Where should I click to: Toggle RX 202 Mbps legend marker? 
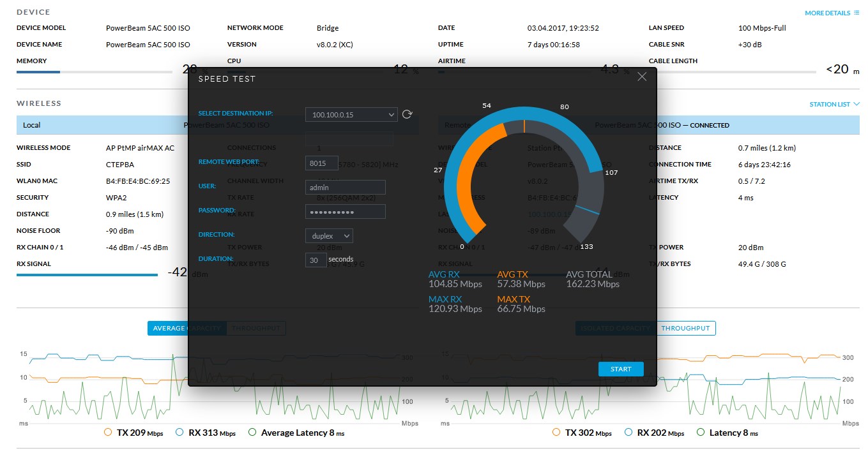pyautogui.click(x=628, y=433)
